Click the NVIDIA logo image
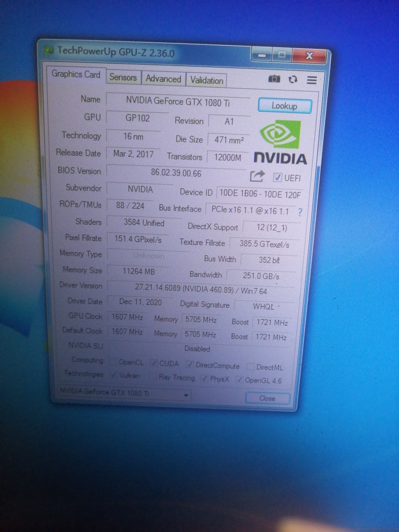399x532 pixels. (280, 143)
